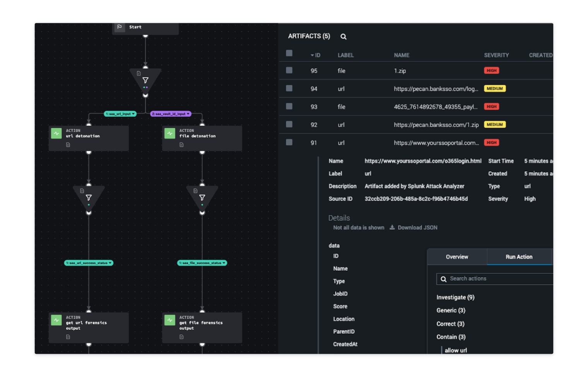Image resolution: width=588 pixels, height=377 pixels.
Task: Click the Start block flag icon
Action: [120, 27]
